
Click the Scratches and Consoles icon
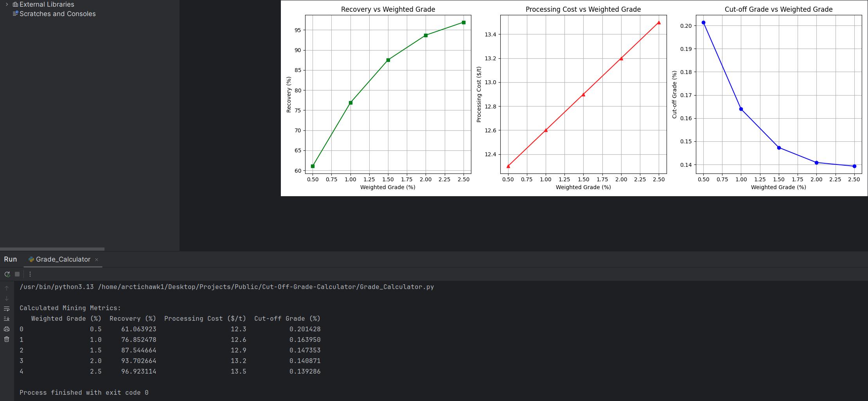tap(16, 14)
